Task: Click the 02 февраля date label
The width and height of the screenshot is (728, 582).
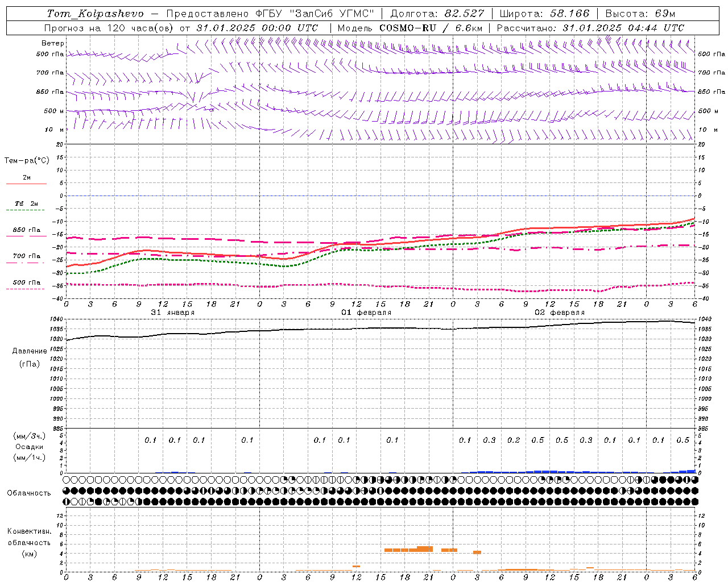Action: [x=560, y=313]
